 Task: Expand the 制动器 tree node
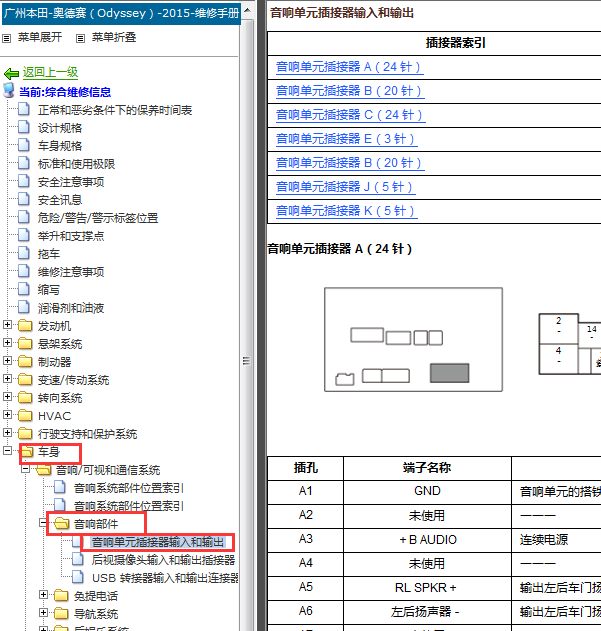tap(7, 360)
